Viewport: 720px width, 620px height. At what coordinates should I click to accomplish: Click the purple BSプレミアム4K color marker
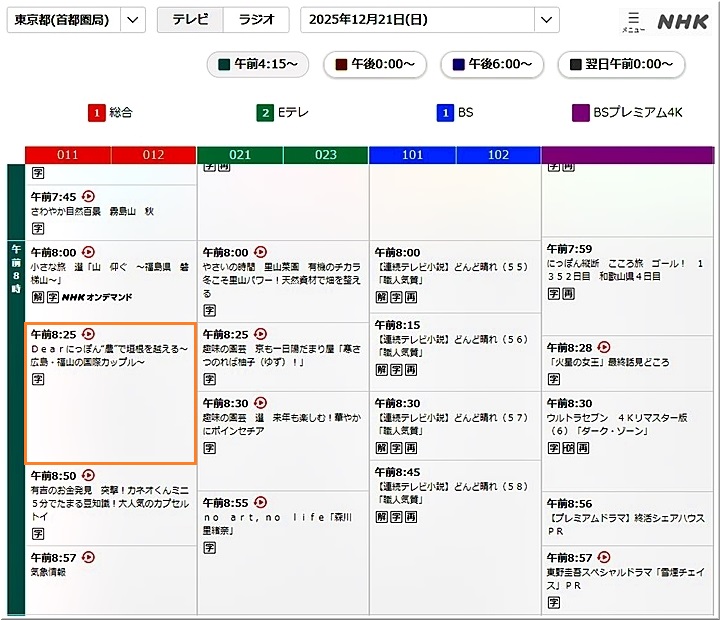[581, 113]
